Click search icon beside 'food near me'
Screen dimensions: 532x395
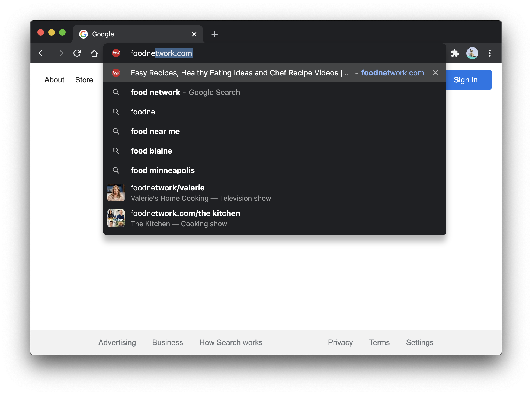116,131
